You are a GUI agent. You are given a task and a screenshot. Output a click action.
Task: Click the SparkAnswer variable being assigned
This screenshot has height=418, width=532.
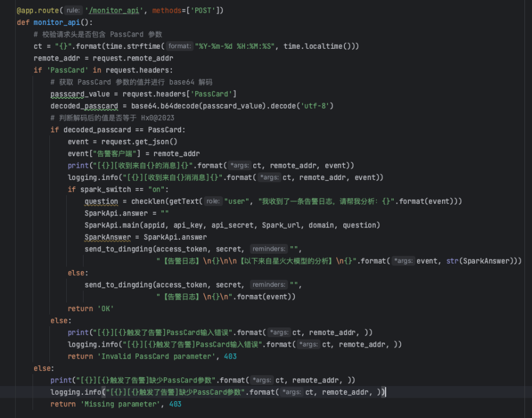coord(107,237)
